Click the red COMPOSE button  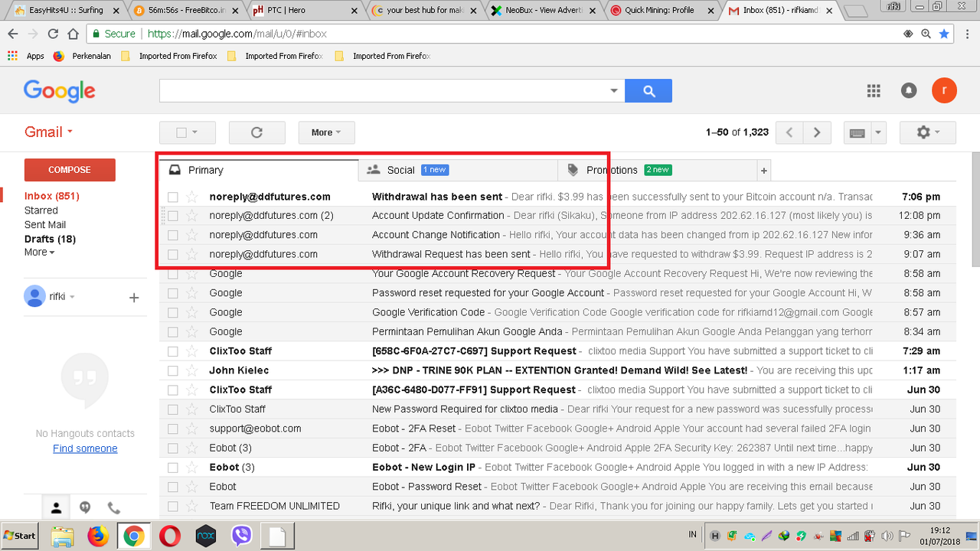coord(70,170)
